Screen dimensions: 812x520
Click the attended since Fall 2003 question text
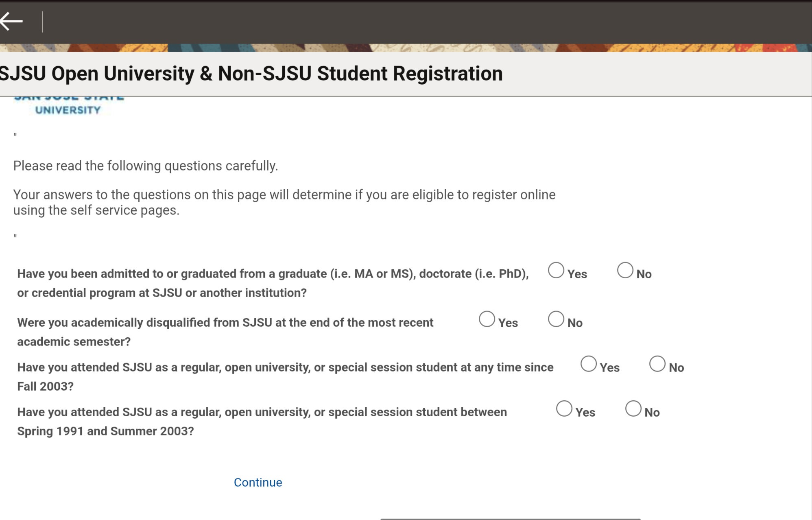(285, 376)
